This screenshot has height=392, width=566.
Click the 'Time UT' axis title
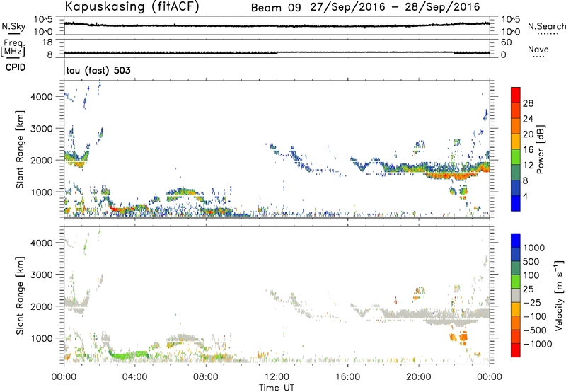(277, 388)
